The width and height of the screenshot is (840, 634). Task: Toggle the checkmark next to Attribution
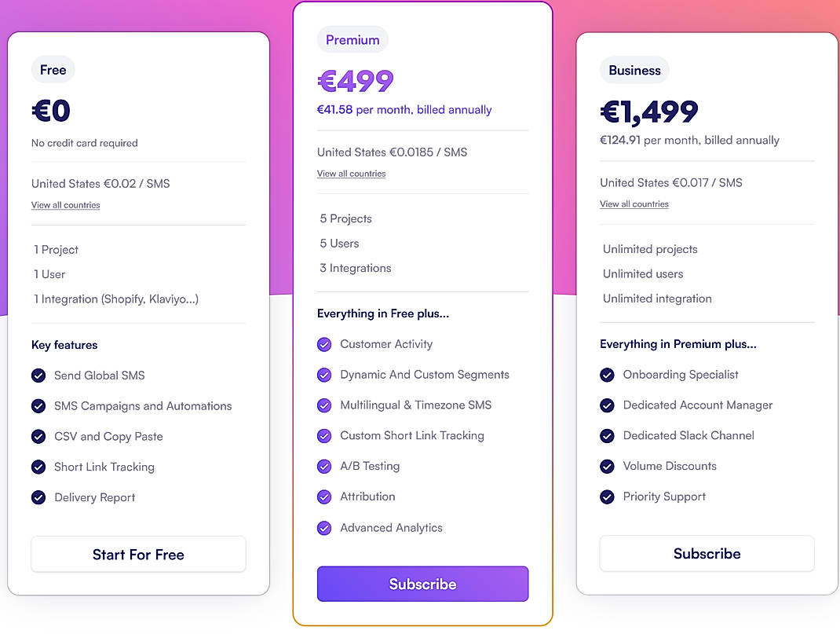point(324,497)
